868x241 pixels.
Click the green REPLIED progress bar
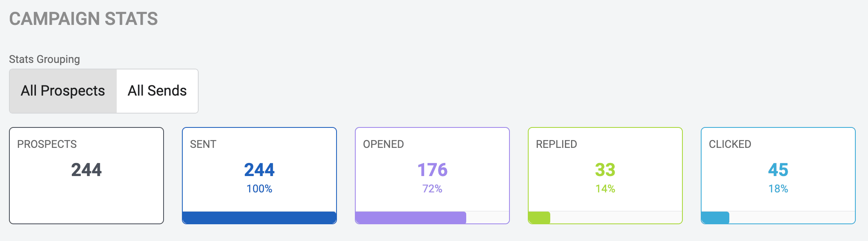point(539,217)
